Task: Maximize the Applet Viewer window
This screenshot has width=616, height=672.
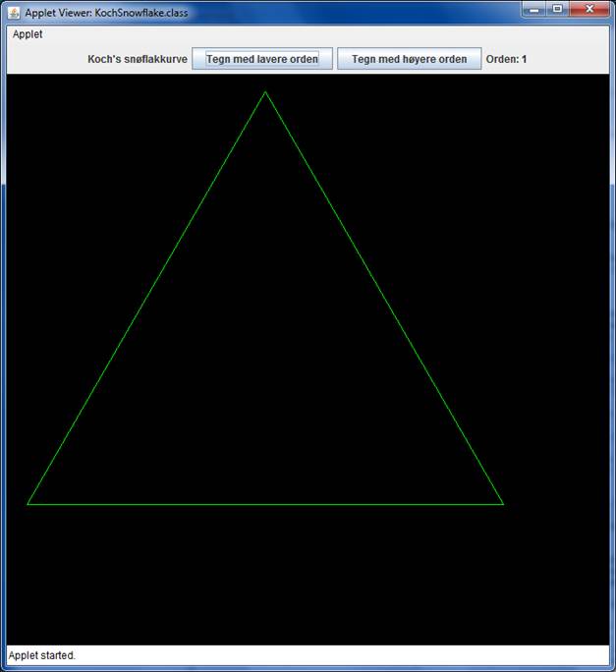Action: (x=558, y=9)
